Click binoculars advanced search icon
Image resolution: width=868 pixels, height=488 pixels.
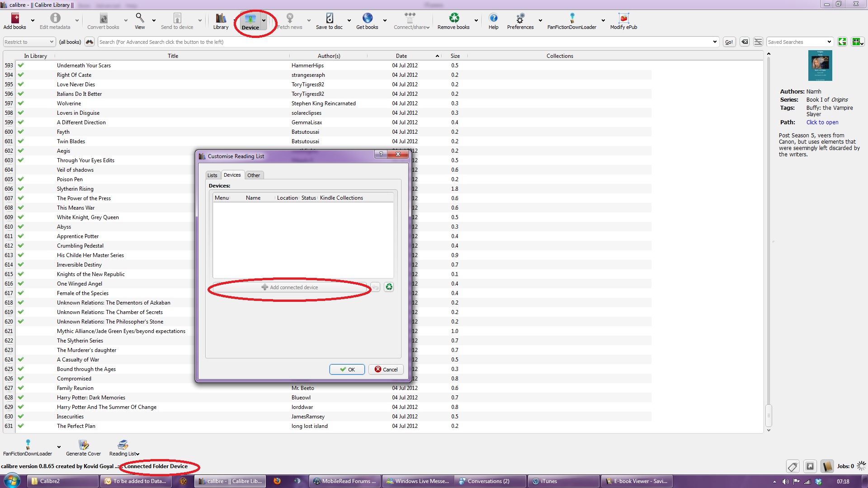pos(90,42)
